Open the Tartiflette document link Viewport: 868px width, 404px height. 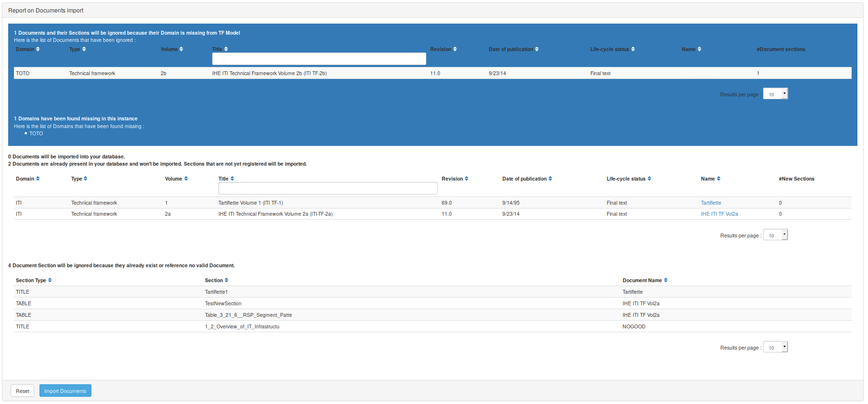coord(711,203)
